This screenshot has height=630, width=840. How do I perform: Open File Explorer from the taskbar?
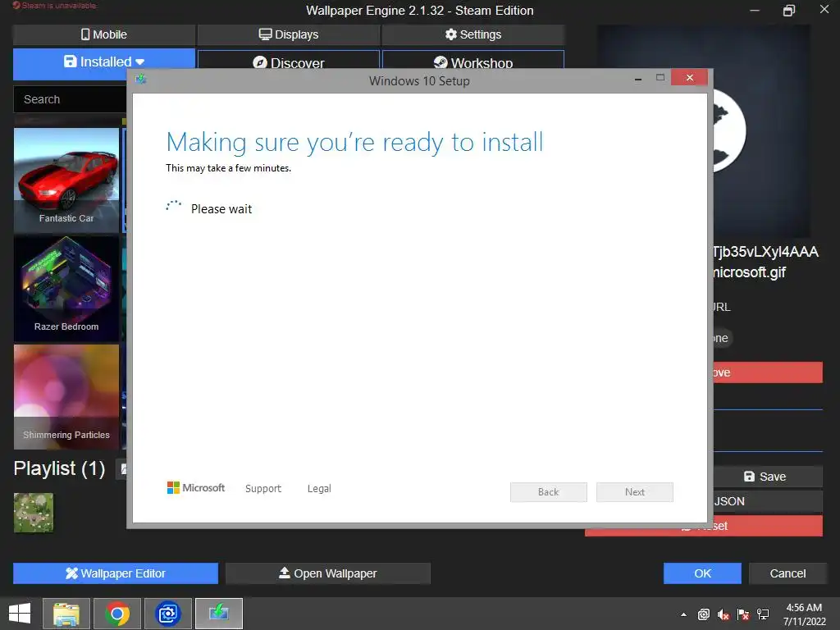pyautogui.click(x=66, y=614)
